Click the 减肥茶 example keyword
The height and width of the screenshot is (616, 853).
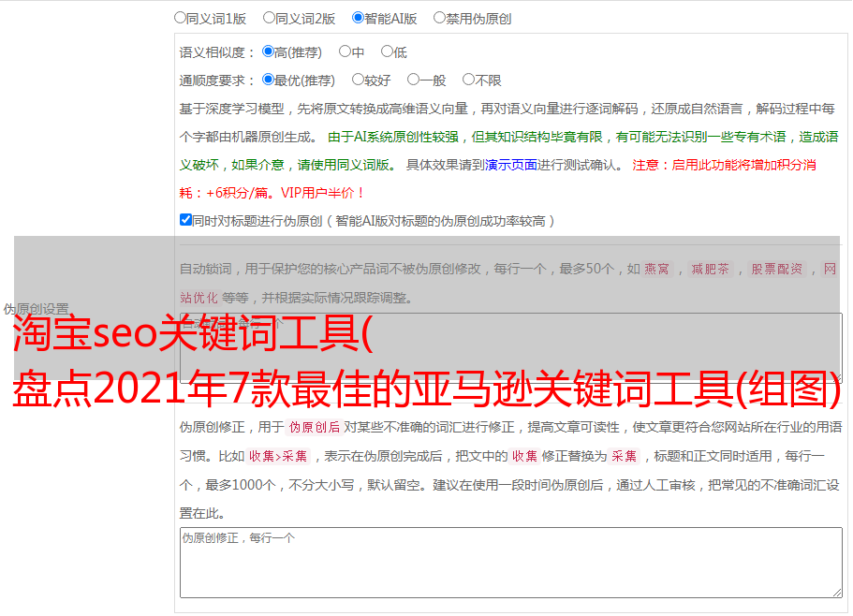pos(710,269)
